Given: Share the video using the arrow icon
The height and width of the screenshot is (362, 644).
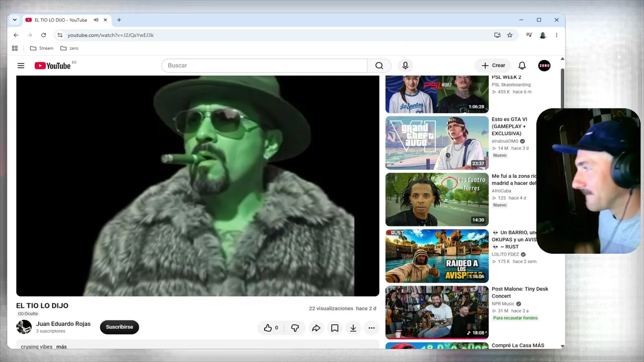Looking at the screenshot, I should pos(316,328).
